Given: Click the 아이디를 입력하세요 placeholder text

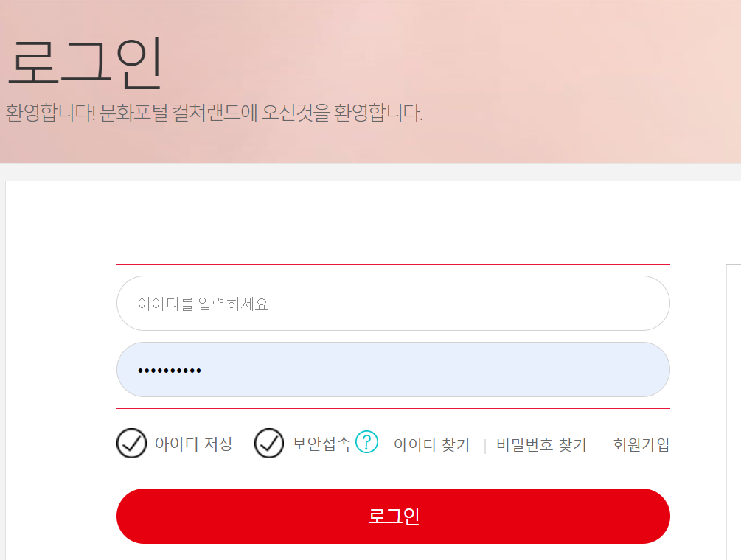Looking at the screenshot, I should pyautogui.click(x=203, y=304).
